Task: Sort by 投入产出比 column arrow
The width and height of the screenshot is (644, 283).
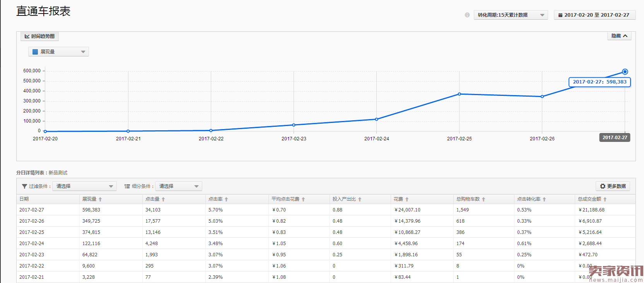Action: 360,199
